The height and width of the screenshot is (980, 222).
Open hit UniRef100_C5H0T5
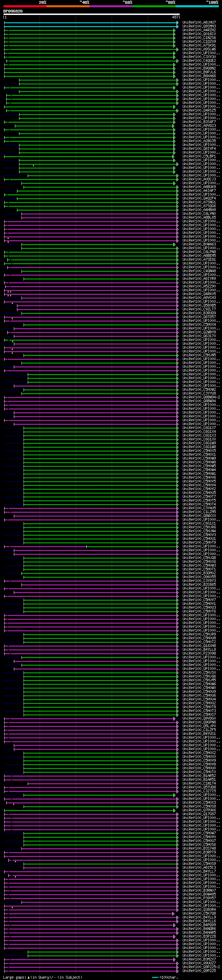coord(199,501)
